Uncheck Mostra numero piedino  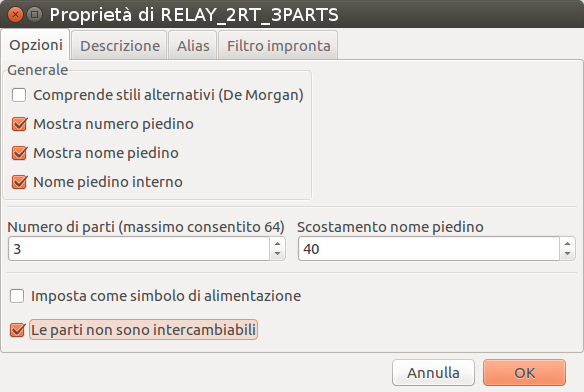coord(19,124)
